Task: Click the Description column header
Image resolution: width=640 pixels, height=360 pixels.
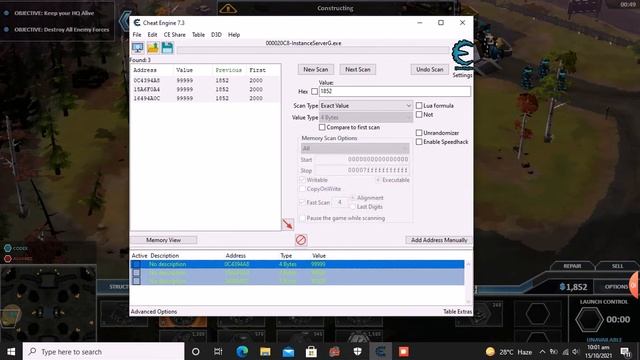Action: click(x=164, y=256)
